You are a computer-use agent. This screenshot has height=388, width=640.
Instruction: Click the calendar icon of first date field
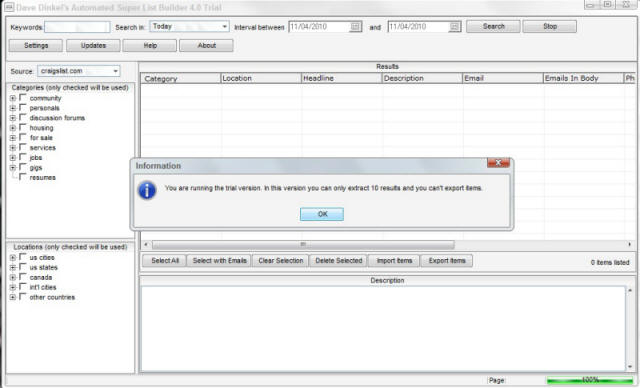point(356,27)
